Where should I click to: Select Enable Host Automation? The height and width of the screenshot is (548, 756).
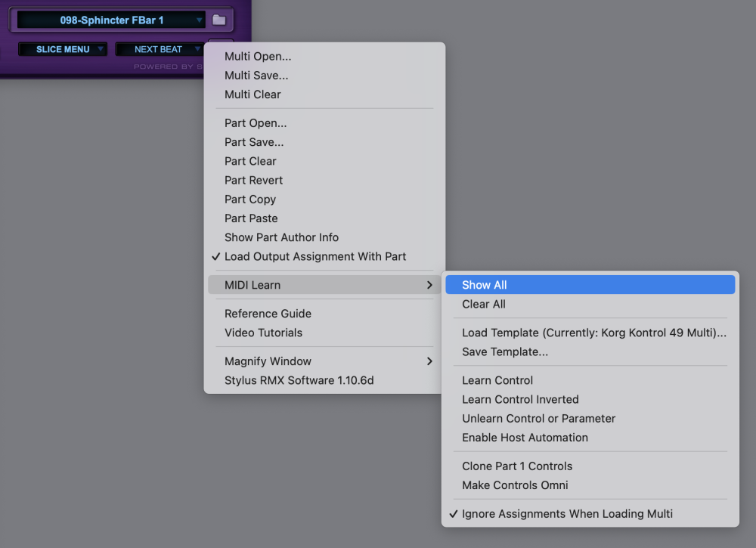click(x=525, y=438)
